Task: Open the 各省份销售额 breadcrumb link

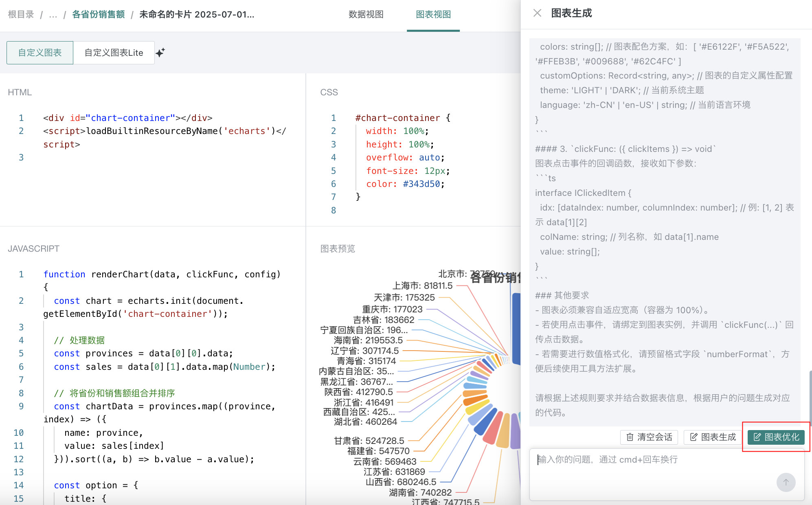Action: point(98,14)
